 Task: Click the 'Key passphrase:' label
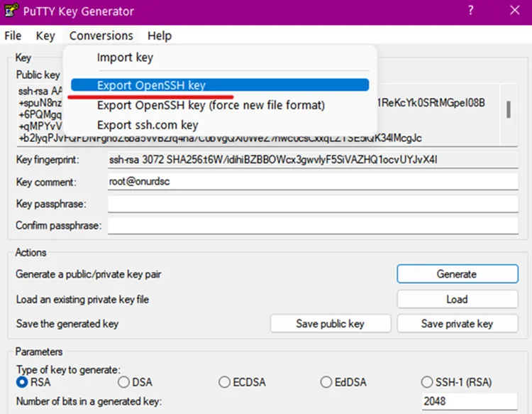point(51,204)
